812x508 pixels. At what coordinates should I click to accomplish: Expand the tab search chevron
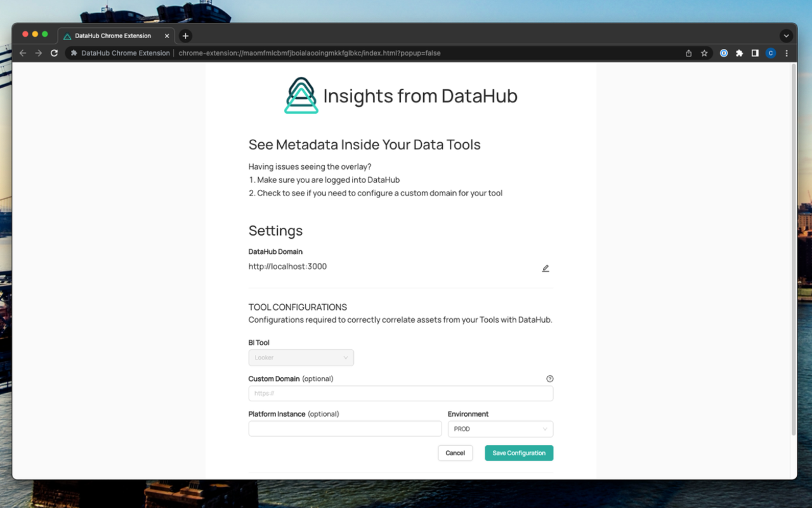pos(787,36)
